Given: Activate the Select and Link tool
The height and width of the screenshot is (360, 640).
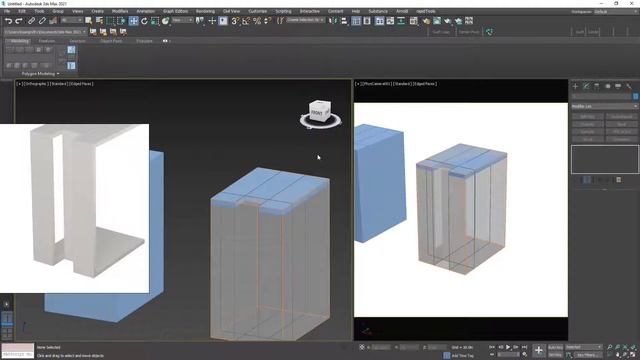Looking at the screenshot, I should click(31, 21).
